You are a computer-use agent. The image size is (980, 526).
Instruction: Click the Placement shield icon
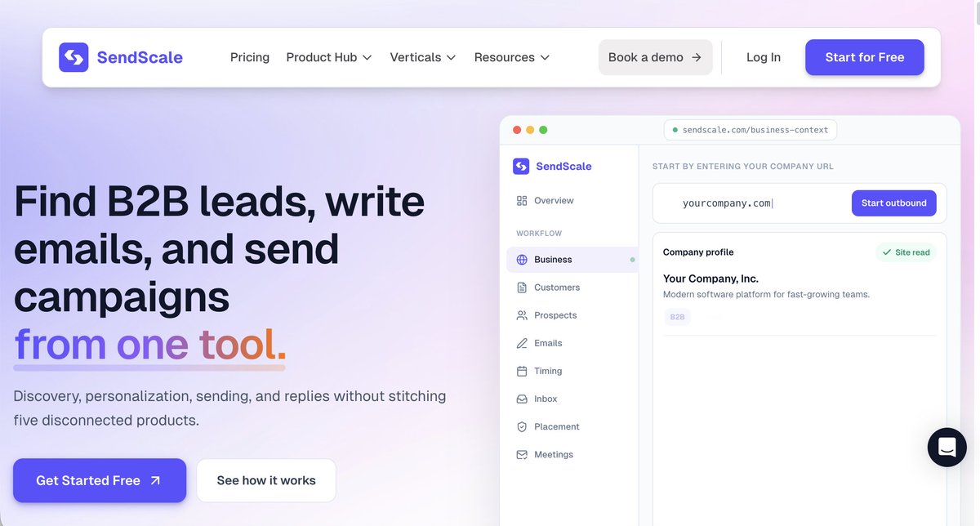click(x=522, y=426)
